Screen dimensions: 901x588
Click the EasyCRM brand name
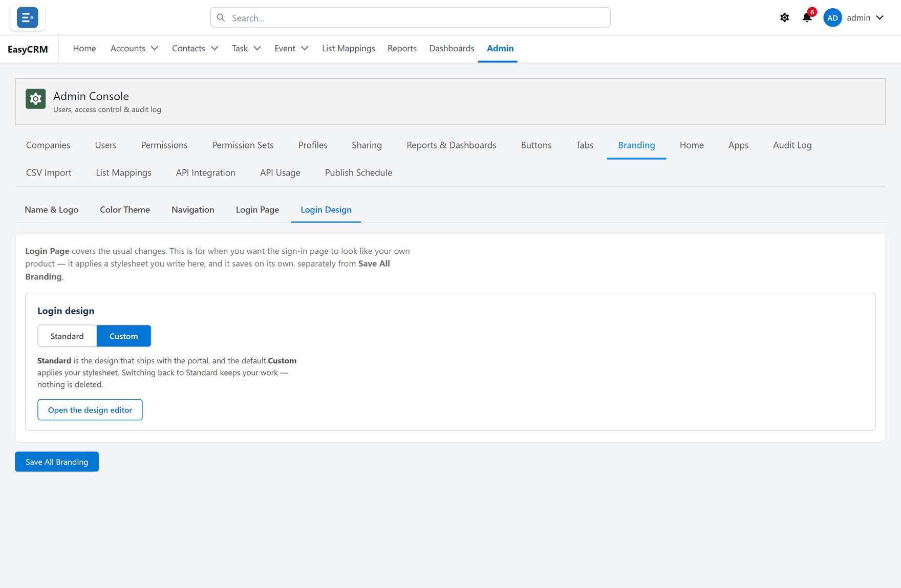(28, 49)
